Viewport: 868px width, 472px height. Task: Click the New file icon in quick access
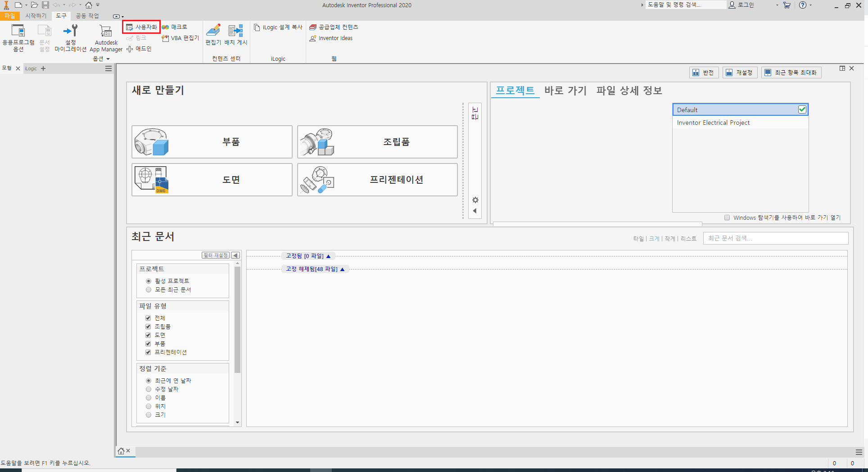click(x=18, y=5)
